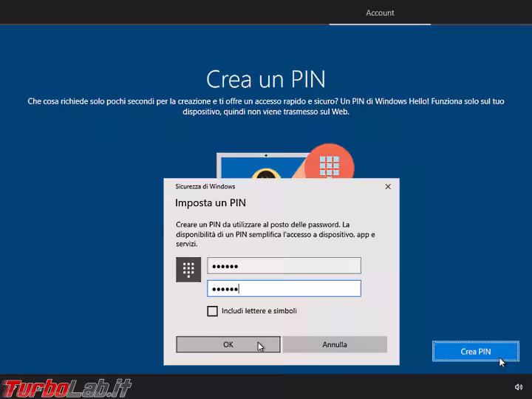Select the Account tab at top
Image resolution: width=532 pixels, height=399 pixels.
point(380,13)
